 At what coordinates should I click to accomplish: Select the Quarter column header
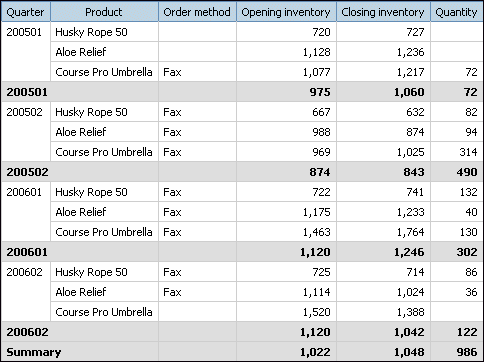point(26,12)
